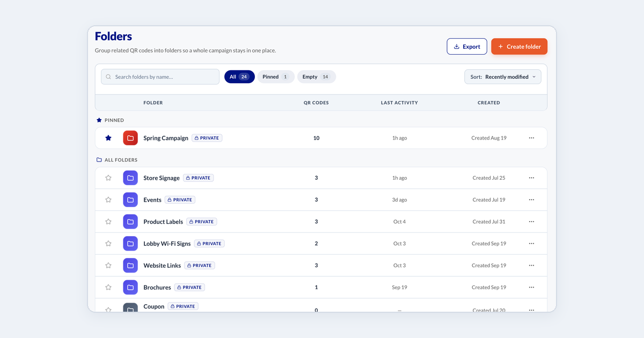Click the LAST ACTIVITY column header
Image resolution: width=644 pixels, height=338 pixels.
[x=399, y=102]
